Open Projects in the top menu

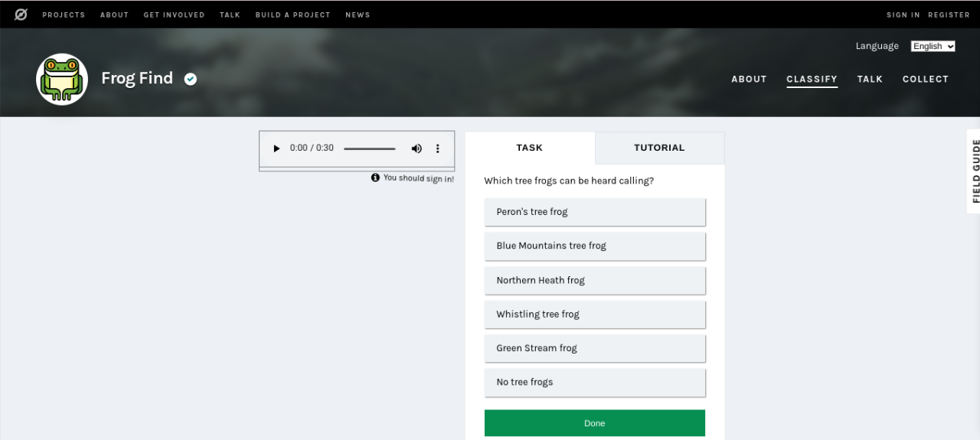pyautogui.click(x=64, y=15)
